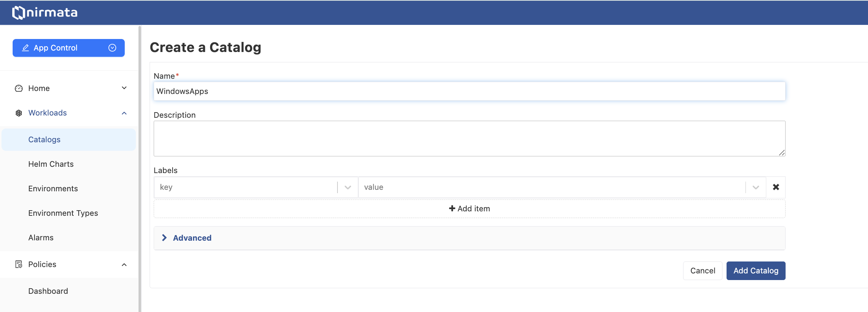The height and width of the screenshot is (312, 868).
Task: Click the label key input
Action: tap(246, 187)
